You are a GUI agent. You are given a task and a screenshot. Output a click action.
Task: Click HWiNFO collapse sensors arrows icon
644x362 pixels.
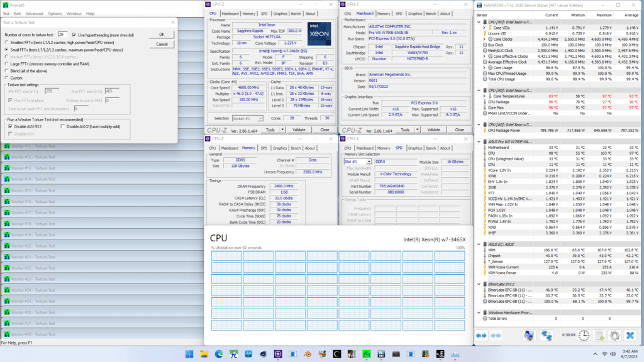point(496,336)
